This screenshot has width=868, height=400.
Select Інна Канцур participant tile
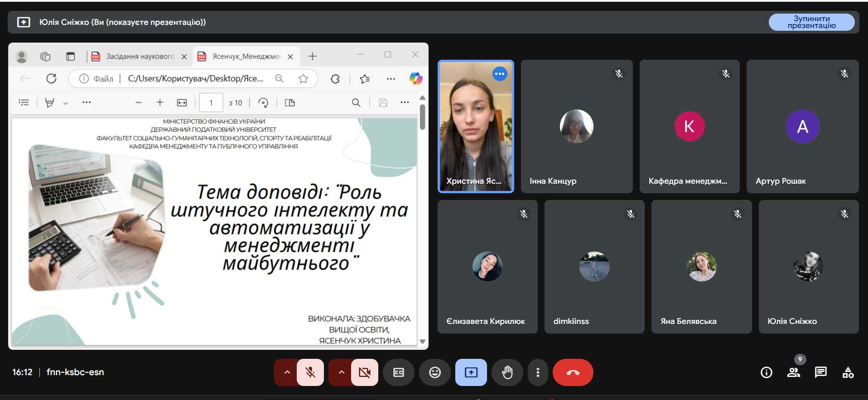click(x=577, y=127)
